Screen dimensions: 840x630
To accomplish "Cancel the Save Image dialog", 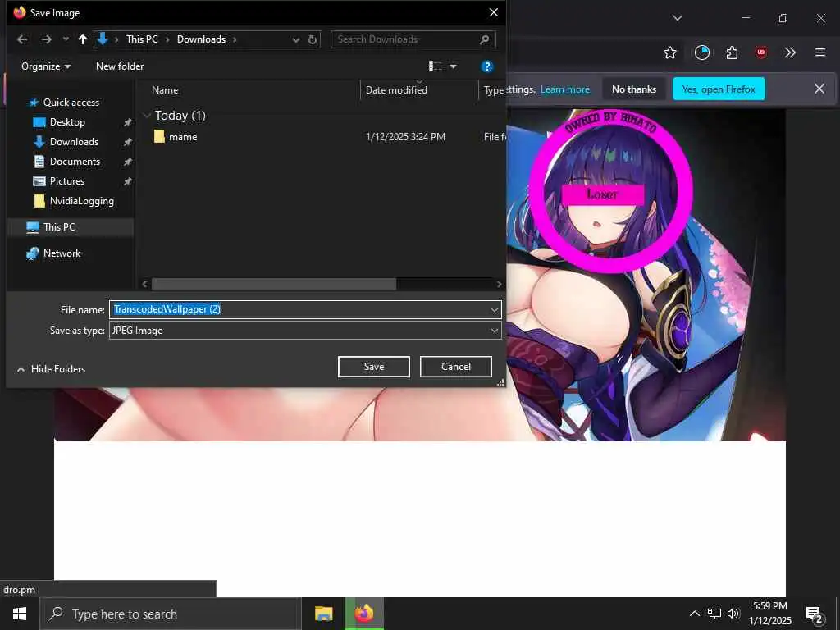I will [x=456, y=367].
